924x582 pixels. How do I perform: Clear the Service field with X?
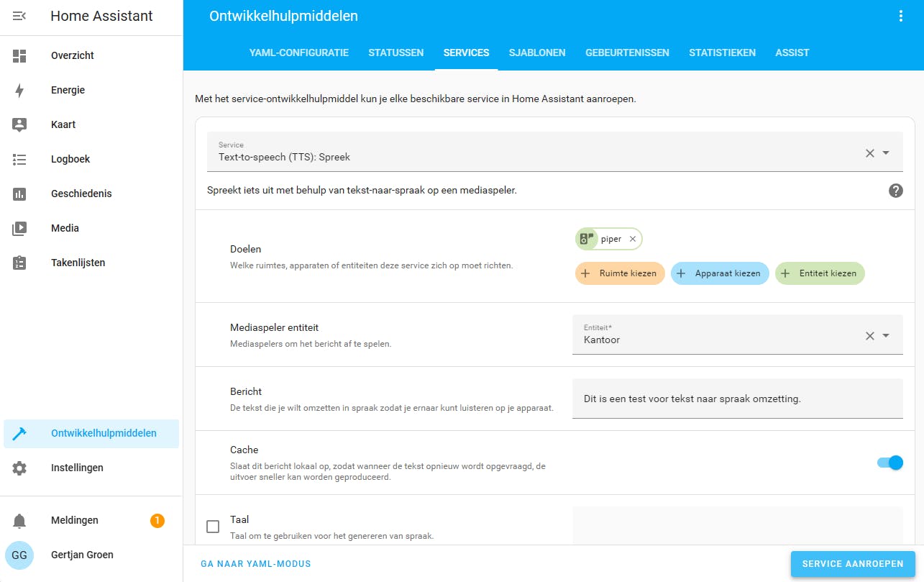coord(869,153)
